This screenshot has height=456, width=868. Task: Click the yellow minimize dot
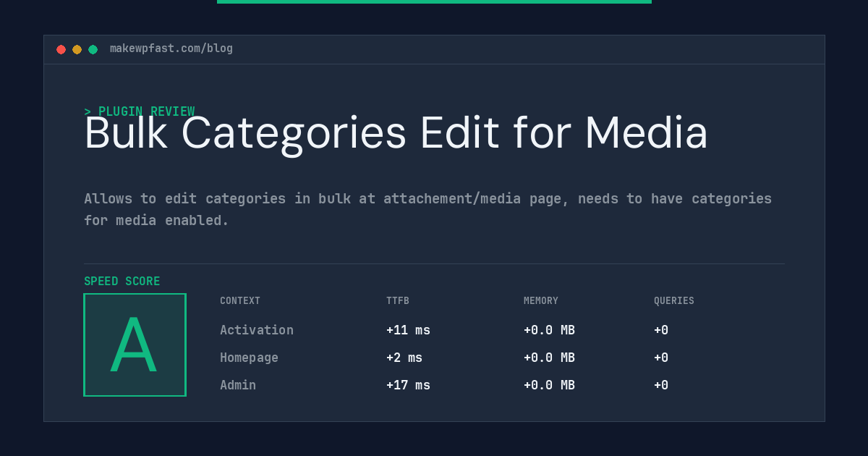[x=77, y=49]
